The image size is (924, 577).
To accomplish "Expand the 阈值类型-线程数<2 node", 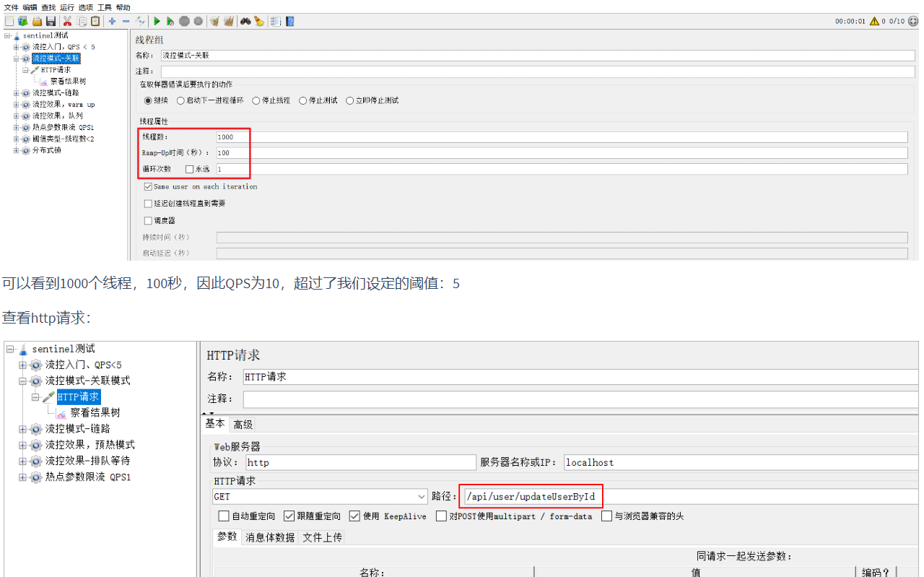I will pyautogui.click(x=17, y=139).
